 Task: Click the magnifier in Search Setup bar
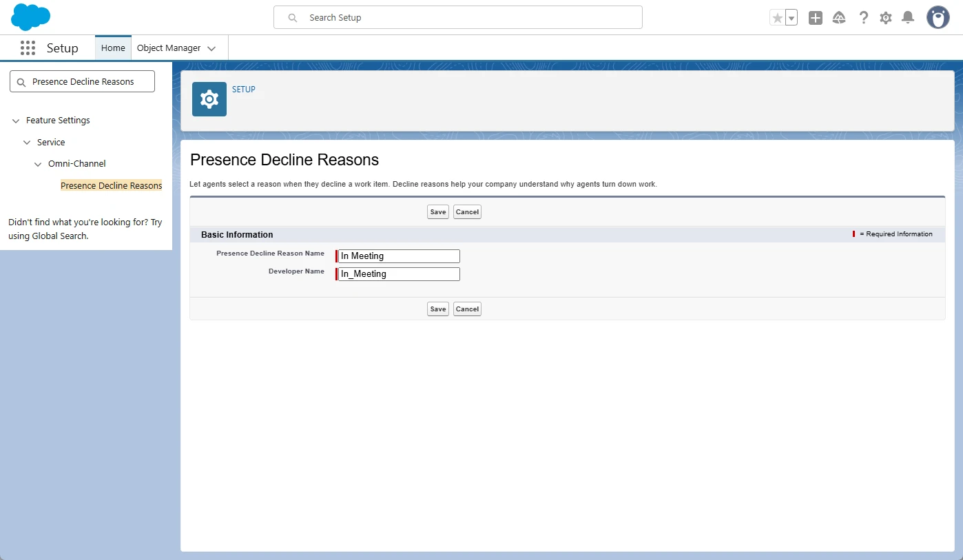click(293, 18)
